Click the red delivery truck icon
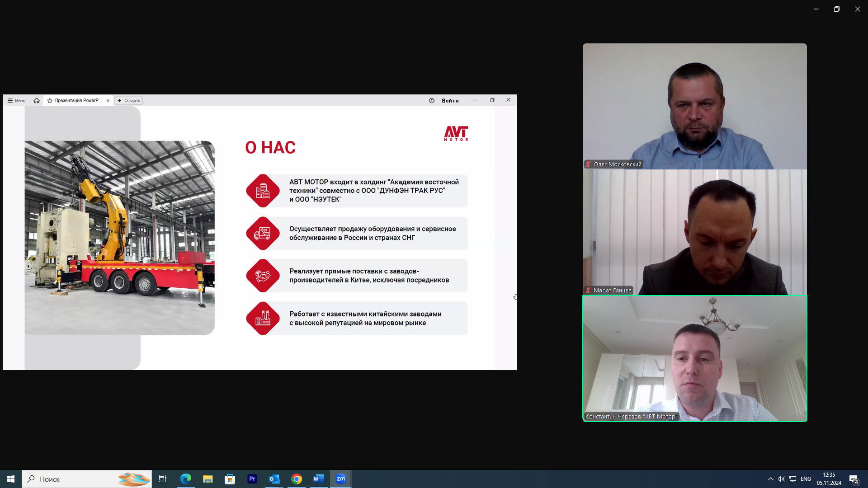The height and width of the screenshot is (488, 868). (x=263, y=233)
